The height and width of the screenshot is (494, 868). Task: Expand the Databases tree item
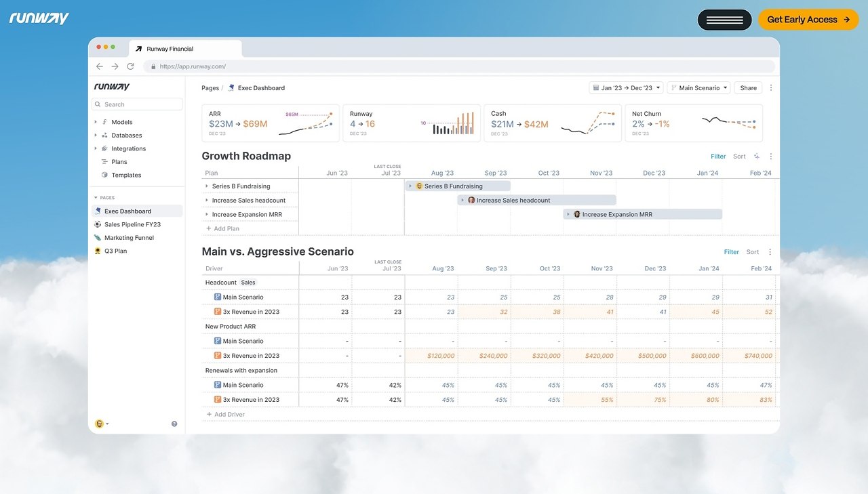point(96,136)
